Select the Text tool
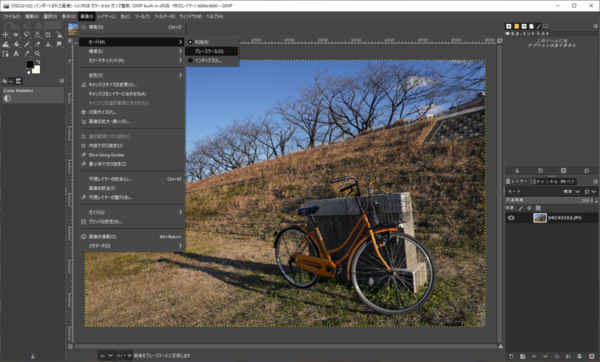The width and height of the screenshot is (600, 362). coord(16,54)
